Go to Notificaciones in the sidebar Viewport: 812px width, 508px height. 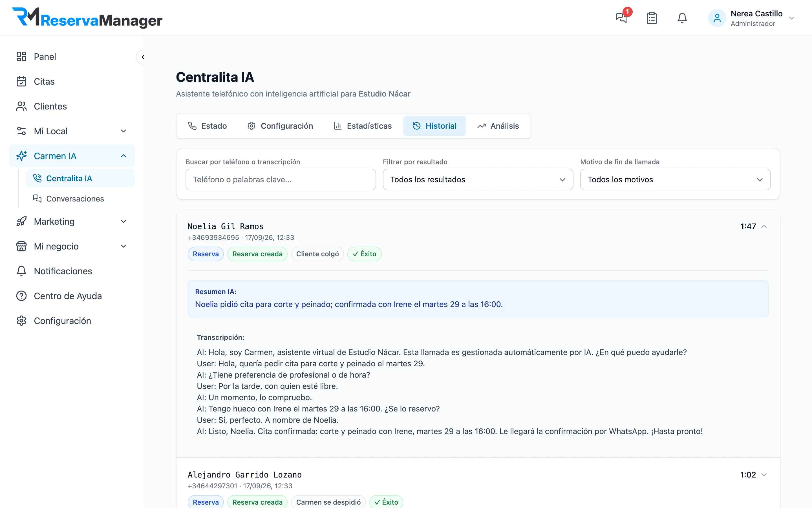pos(72,271)
